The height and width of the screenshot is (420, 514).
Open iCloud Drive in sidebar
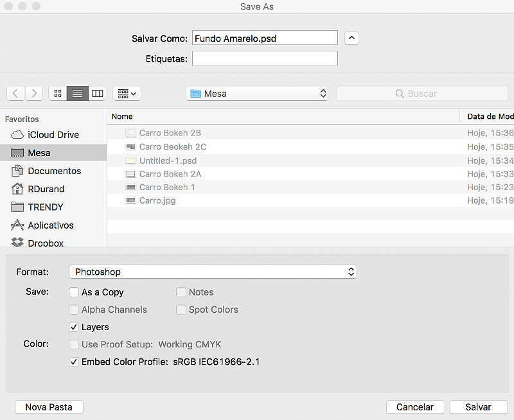tap(53, 135)
